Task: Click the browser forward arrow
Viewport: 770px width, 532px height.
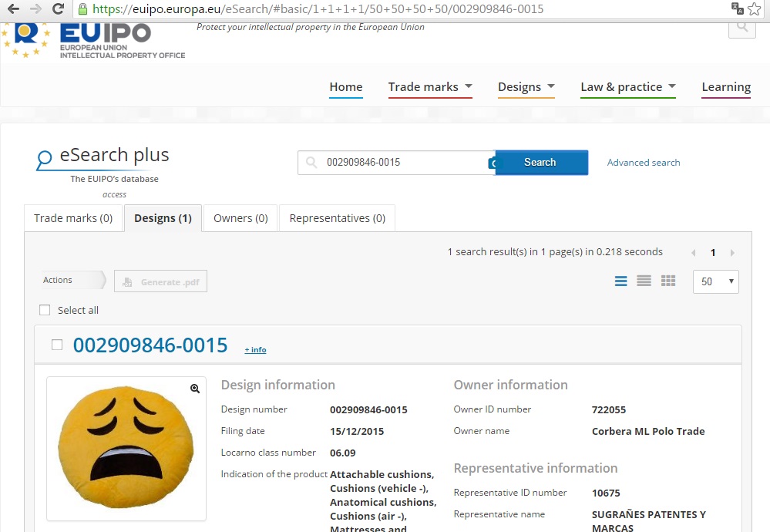Action: tap(35, 8)
